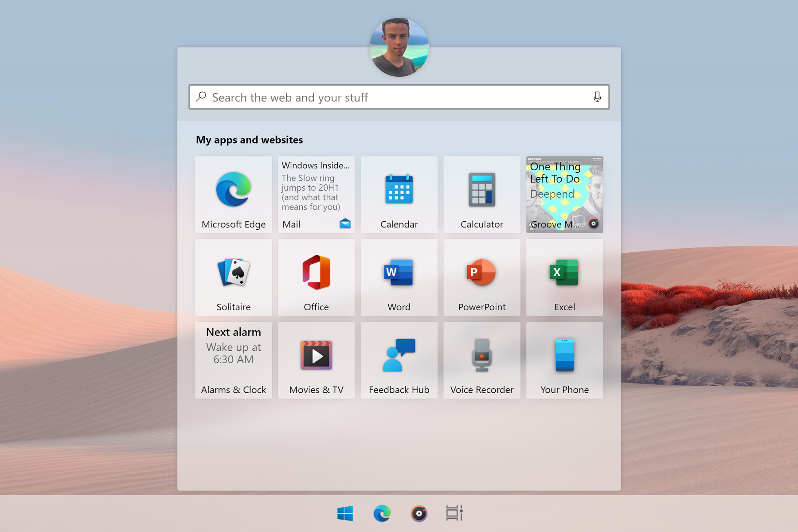798x532 pixels.
Task: Click the small Groove disc icon on music tile
Action: (594, 223)
